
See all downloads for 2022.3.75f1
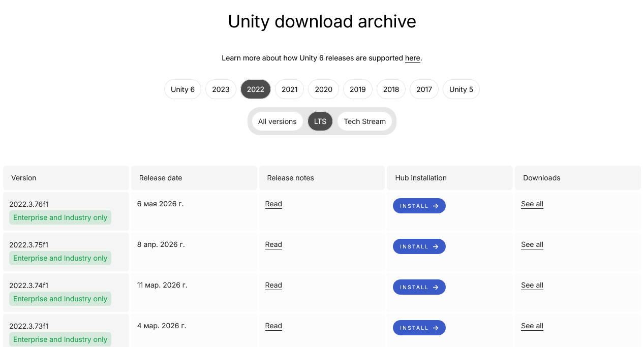pos(532,245)
